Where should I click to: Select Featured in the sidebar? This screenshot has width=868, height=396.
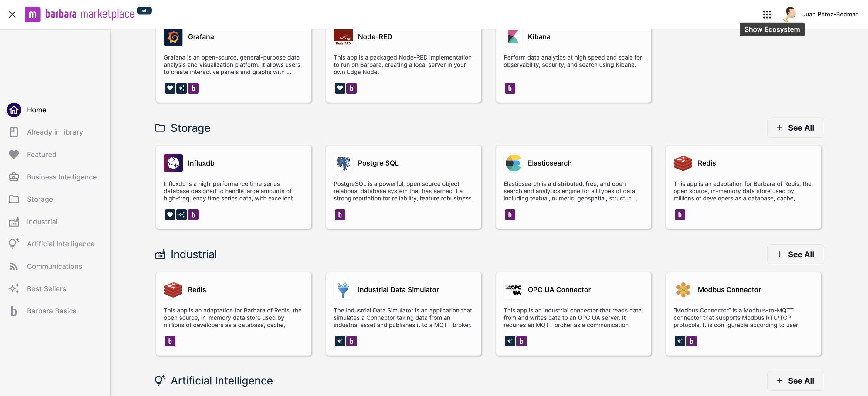(42, 155)
